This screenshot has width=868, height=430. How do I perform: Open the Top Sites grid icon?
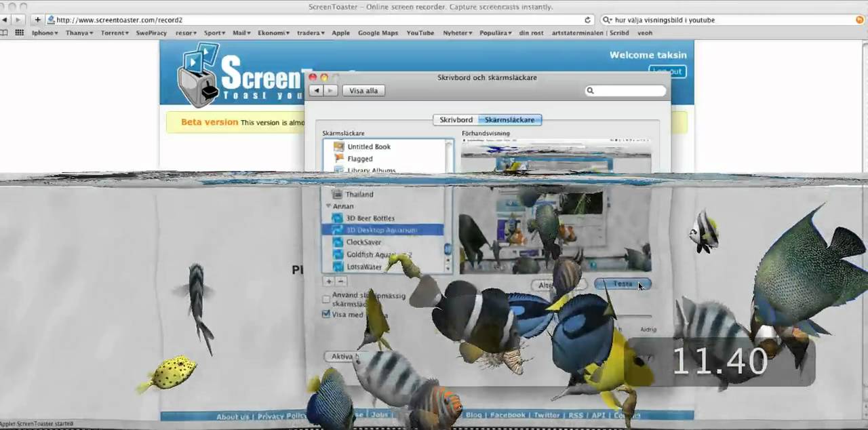20,33
